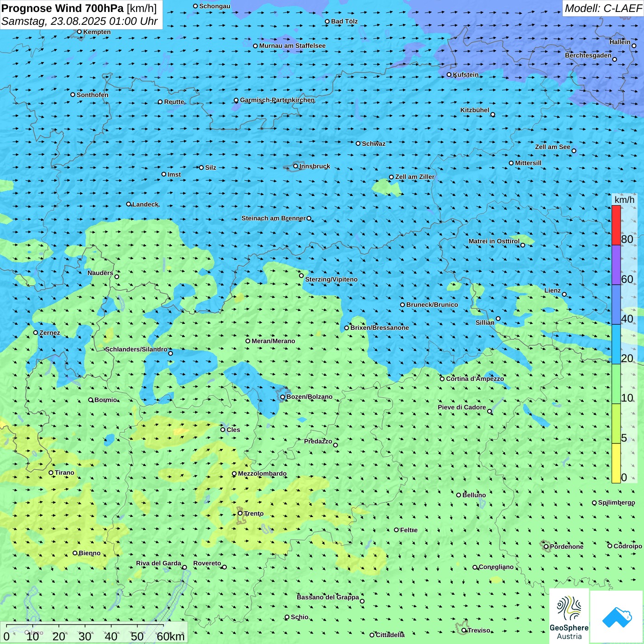Screen dimensions: 644x644
Task: Click the Treviso city marker
Action: click(x=464, y=630)
